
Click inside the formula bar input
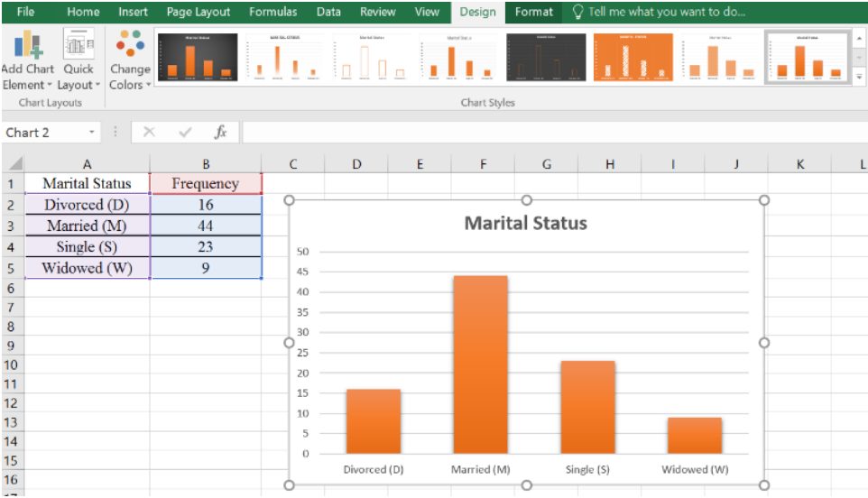555,133
